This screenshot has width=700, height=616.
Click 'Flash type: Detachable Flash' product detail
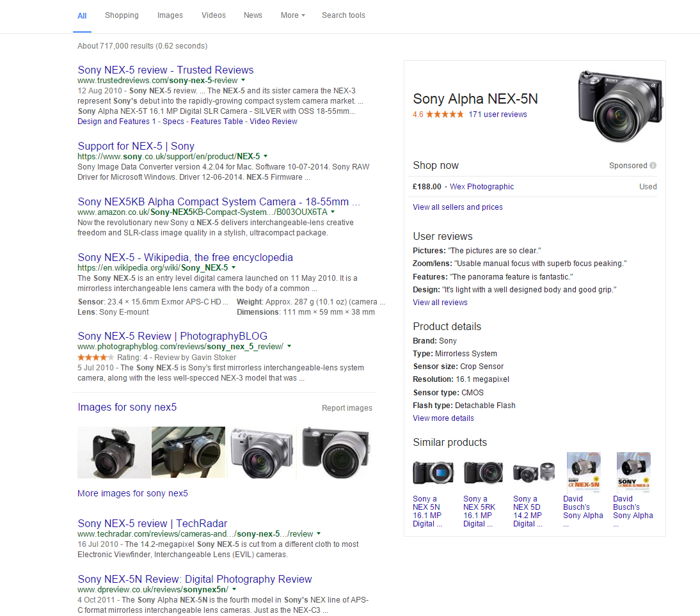pyautogui.click(x=464, y=406)
